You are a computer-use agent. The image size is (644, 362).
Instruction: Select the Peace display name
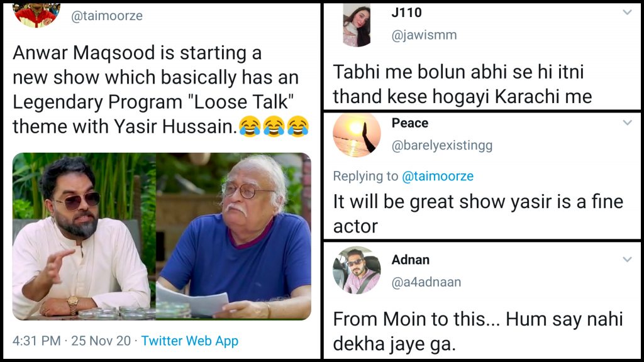pos(409,123)
